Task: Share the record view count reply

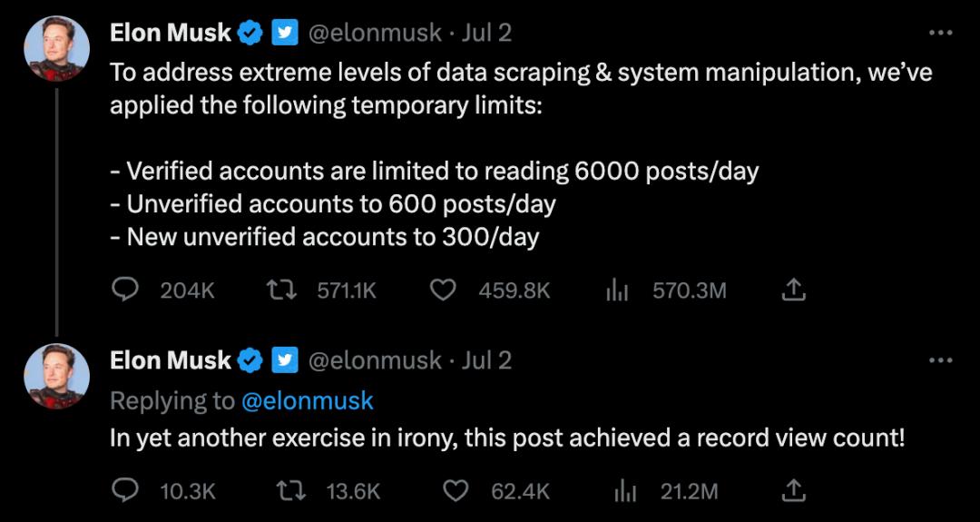Action: click(x=793, y=491)
